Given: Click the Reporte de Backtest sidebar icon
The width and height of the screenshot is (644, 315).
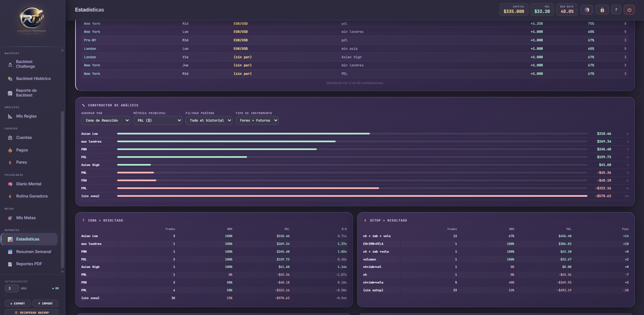Looking at the screenshot, I should click(10, 93).
